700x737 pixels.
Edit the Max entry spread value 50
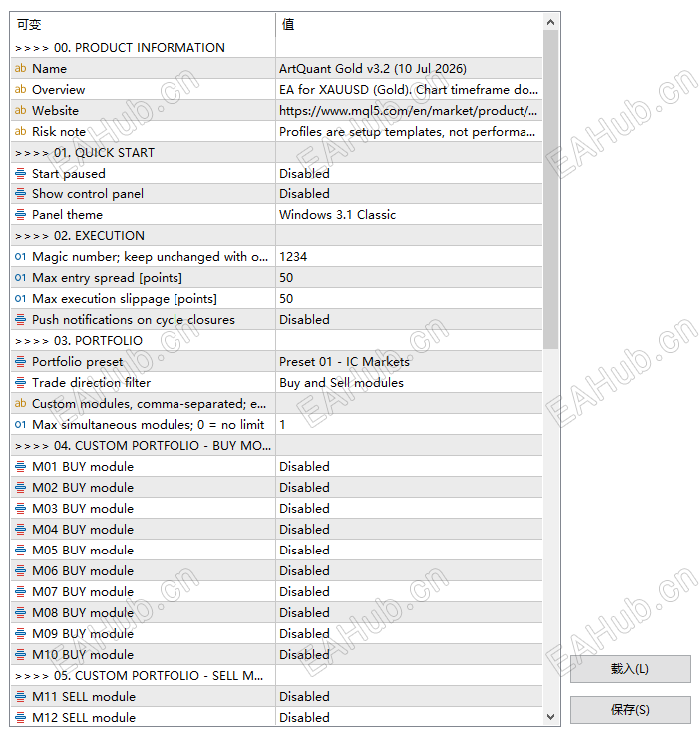[x=409, y=278]
